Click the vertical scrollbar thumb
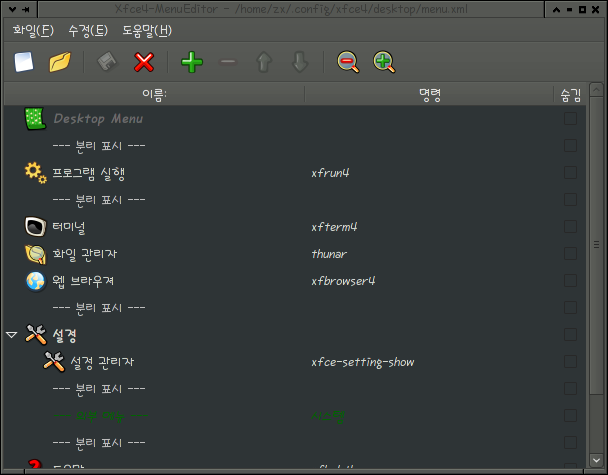The width and height of the screenshot is (608, 475). tap(596, 245)
